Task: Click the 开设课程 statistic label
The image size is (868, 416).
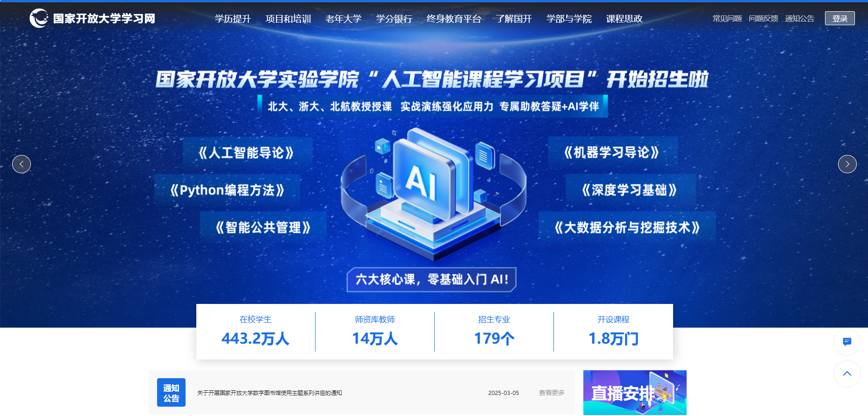Action: (x=613, y=319)
